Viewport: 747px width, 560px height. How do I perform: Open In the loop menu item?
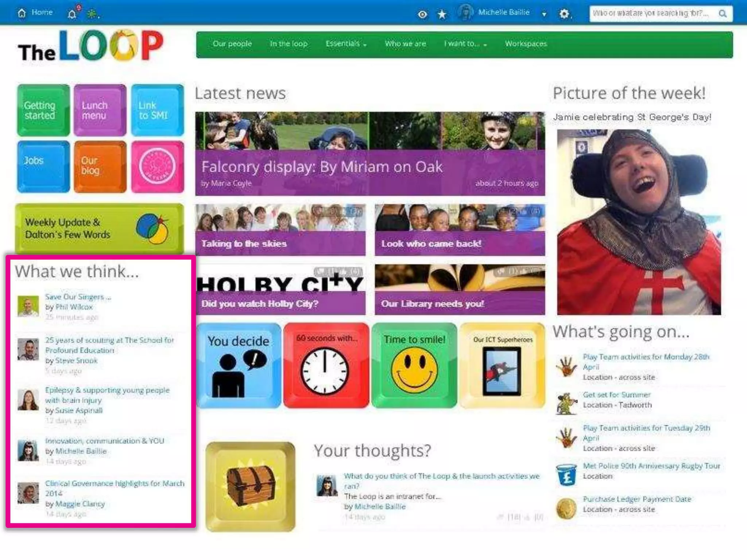[289, 44]
